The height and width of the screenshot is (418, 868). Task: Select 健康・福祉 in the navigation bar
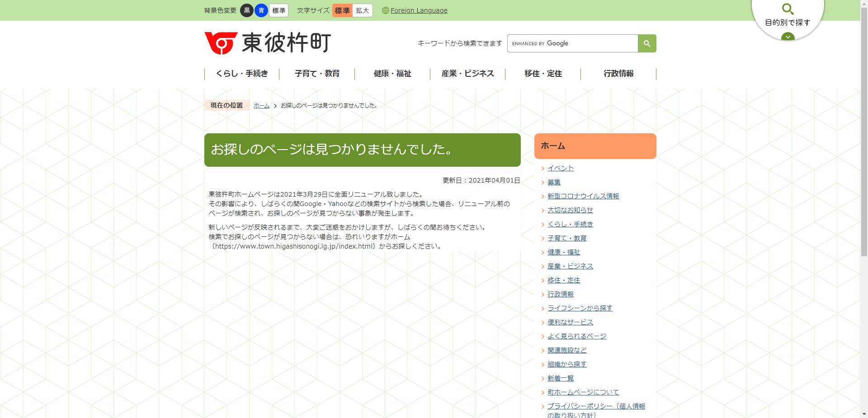[x=392, y=73]
